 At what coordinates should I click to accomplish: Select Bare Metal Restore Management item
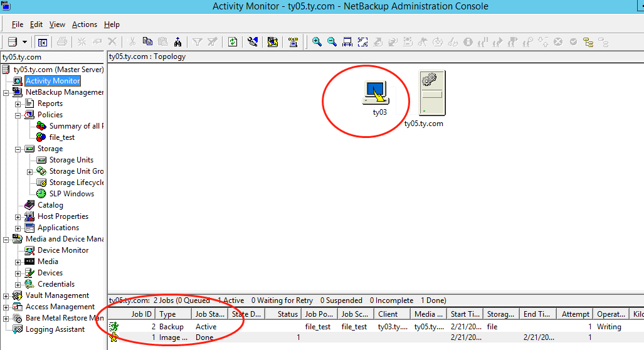click(x=65, y=318)
